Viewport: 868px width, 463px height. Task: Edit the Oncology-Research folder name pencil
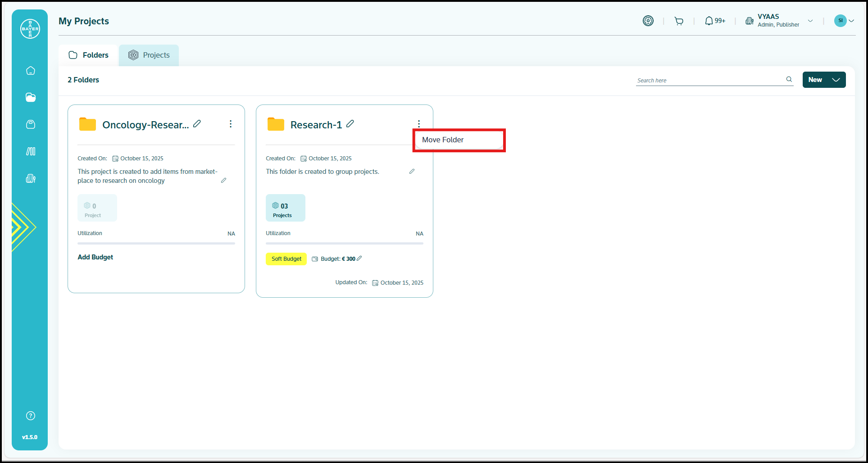point(197,124)
